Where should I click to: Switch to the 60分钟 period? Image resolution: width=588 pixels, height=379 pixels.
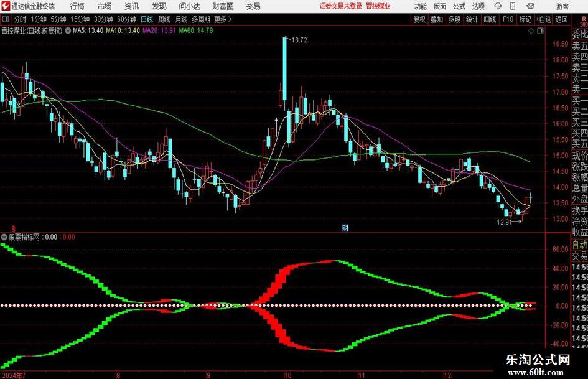[x=126, y=19]
